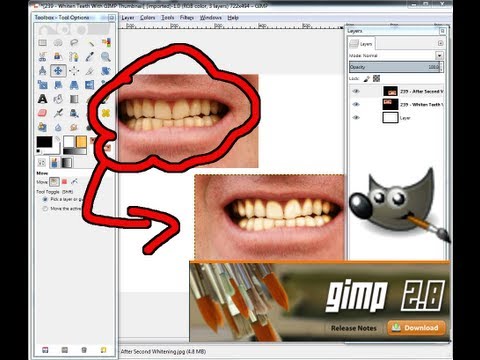Select the Rectangle Select tool
This screenshot has width=480, height=360.
tap(42, 43)
